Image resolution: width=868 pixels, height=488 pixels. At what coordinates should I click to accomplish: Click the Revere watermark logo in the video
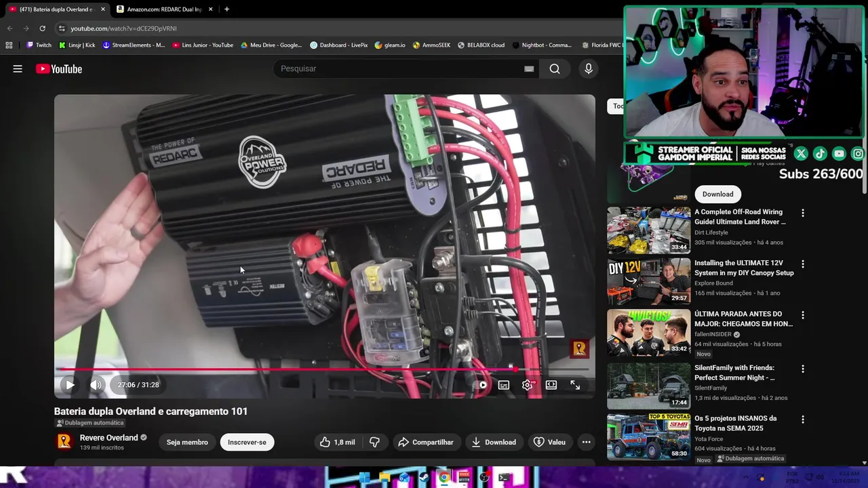[579, 349]
